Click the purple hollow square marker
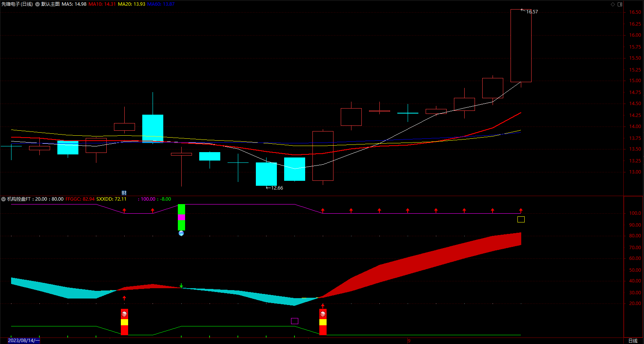 pyautogui.click(x=294, y=321)
